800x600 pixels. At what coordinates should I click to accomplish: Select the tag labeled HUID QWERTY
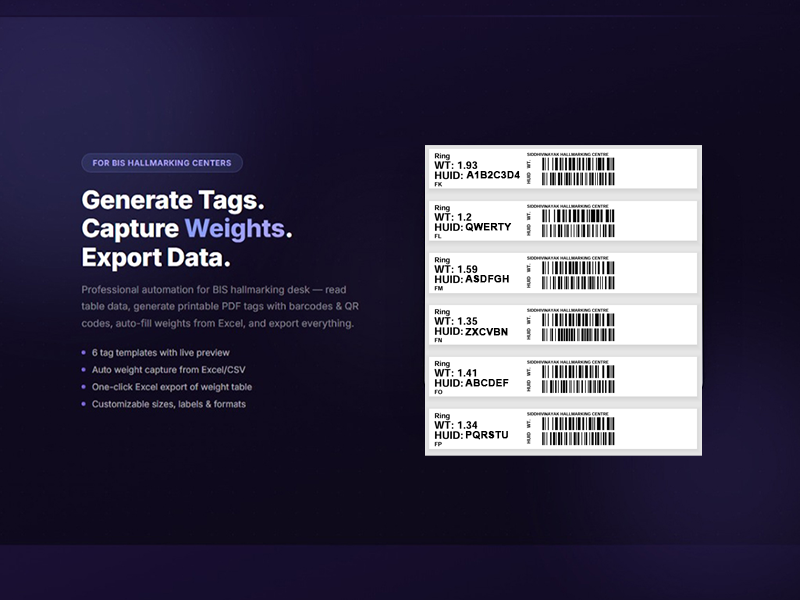[x=563, y=221]
